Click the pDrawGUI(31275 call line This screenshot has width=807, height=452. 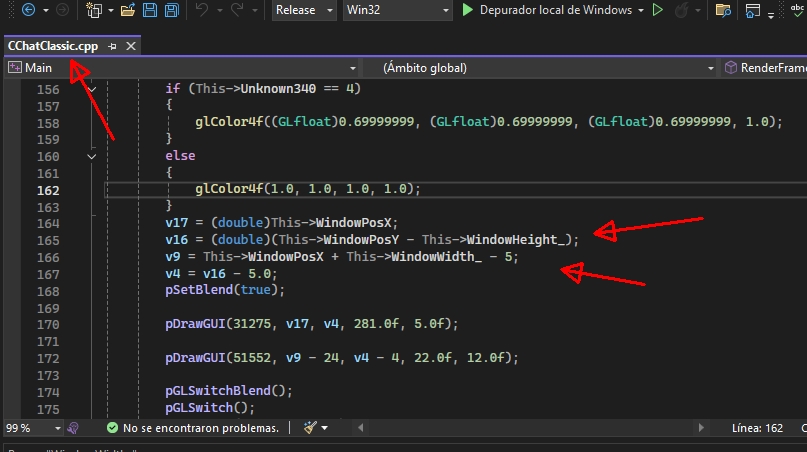tap(311, 324)
